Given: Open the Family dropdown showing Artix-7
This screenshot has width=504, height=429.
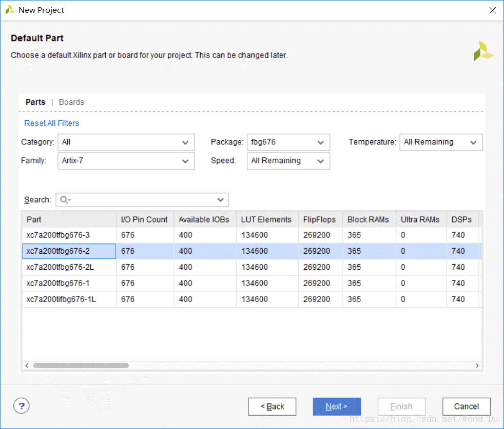Looking at the screenshot, I should [126, 161].
